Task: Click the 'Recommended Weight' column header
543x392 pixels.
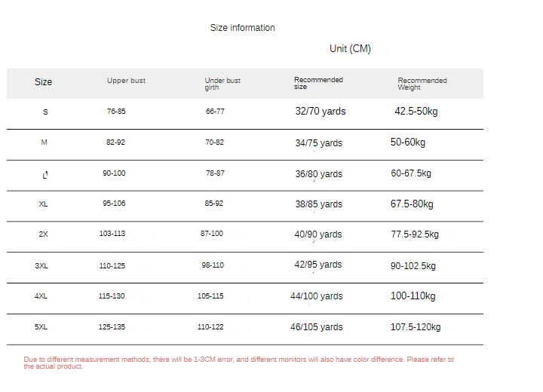Action: pos(422,84)
